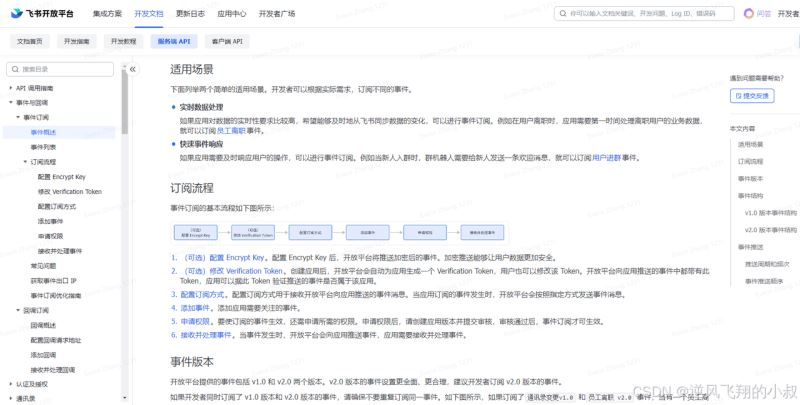Open 常见问题 sidebar item
The width and height of the screenshot is (800, 405).
(x=43, y=266)
